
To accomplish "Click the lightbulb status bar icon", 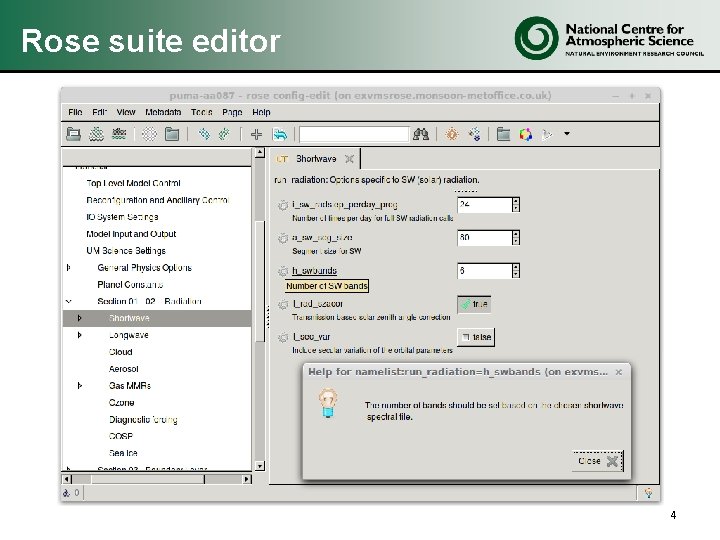I will [648, 493].
